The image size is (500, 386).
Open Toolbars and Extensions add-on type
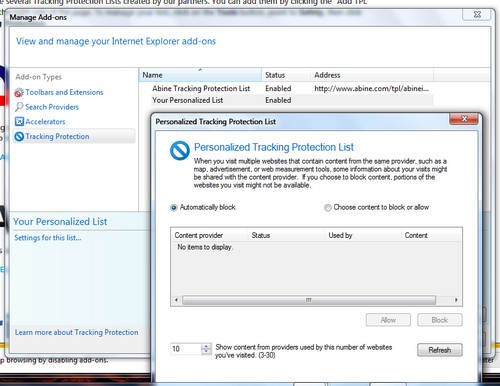64,92
